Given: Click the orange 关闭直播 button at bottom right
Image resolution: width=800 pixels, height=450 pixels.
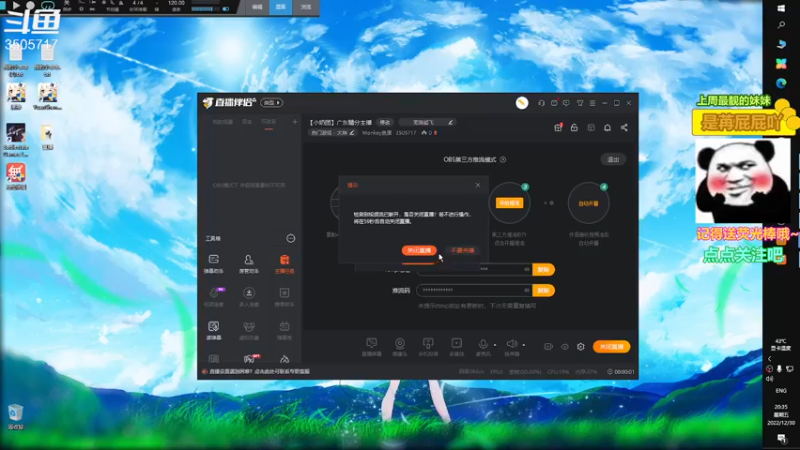Looking at the screenshot, I should (611, 347).
